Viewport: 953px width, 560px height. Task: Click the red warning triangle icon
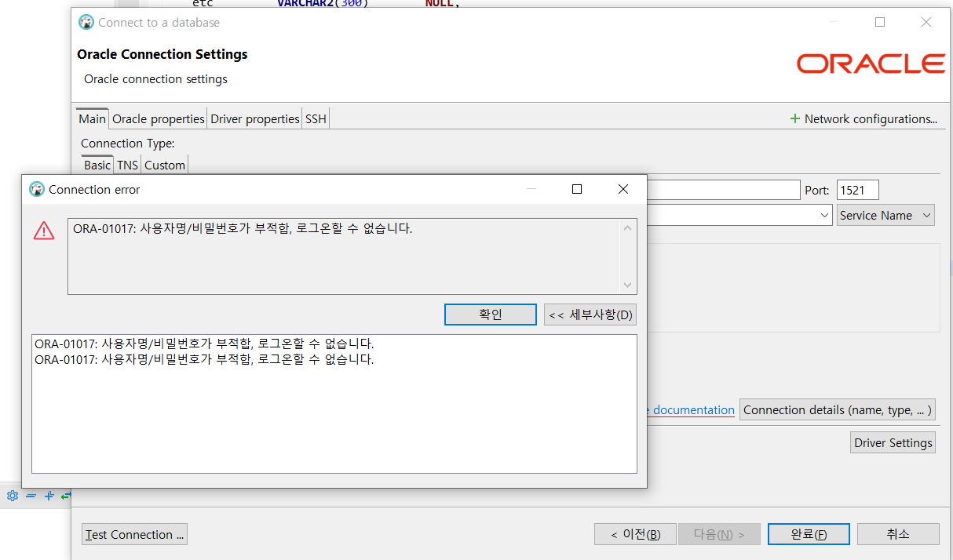click(x=44, y=231)
